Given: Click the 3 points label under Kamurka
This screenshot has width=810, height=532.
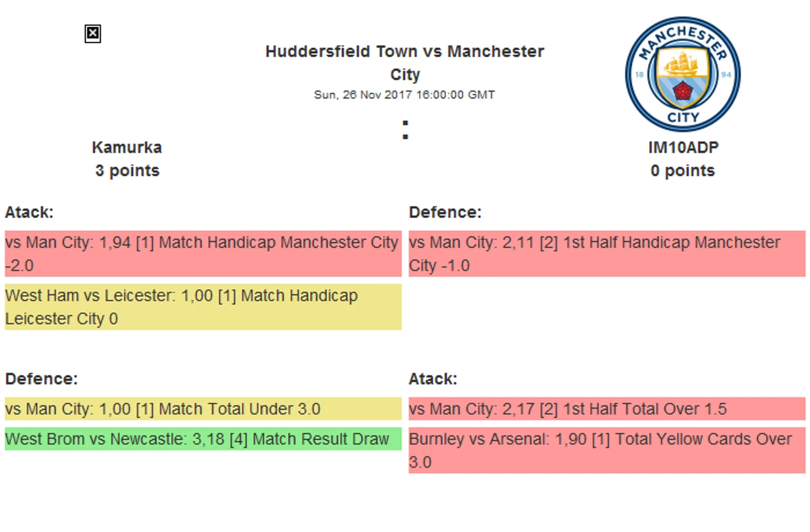Looking at the screenshot, I should click(x=127, y=171).
